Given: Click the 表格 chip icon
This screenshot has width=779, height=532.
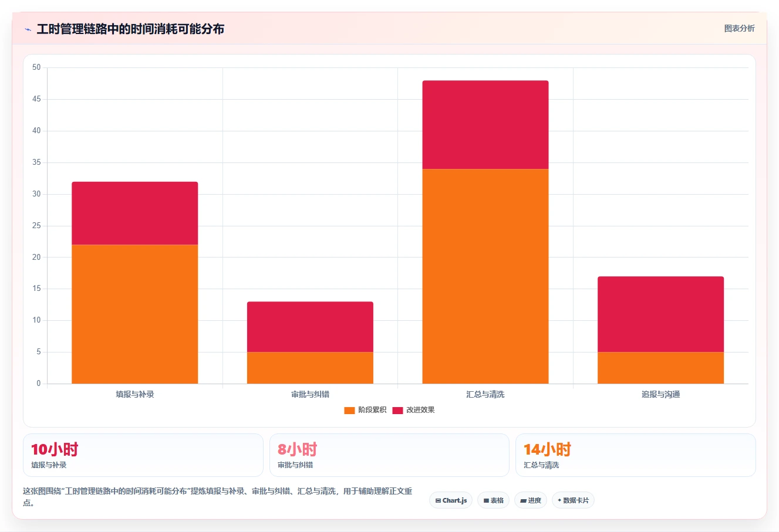Looking at the screenshot, I should 486,500.
